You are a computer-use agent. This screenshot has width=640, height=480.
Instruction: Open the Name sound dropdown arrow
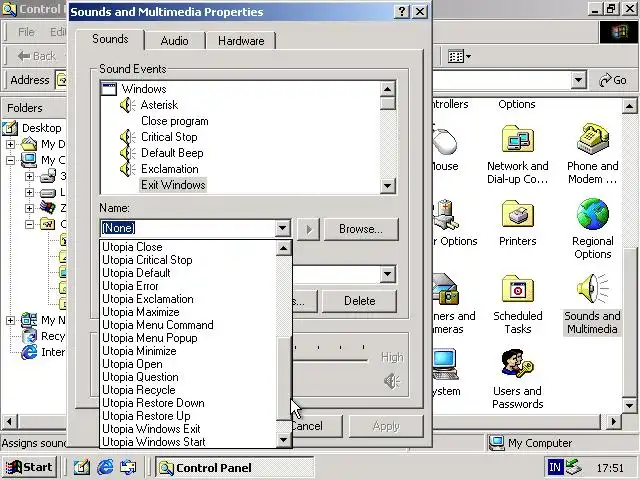click(282, 228)
